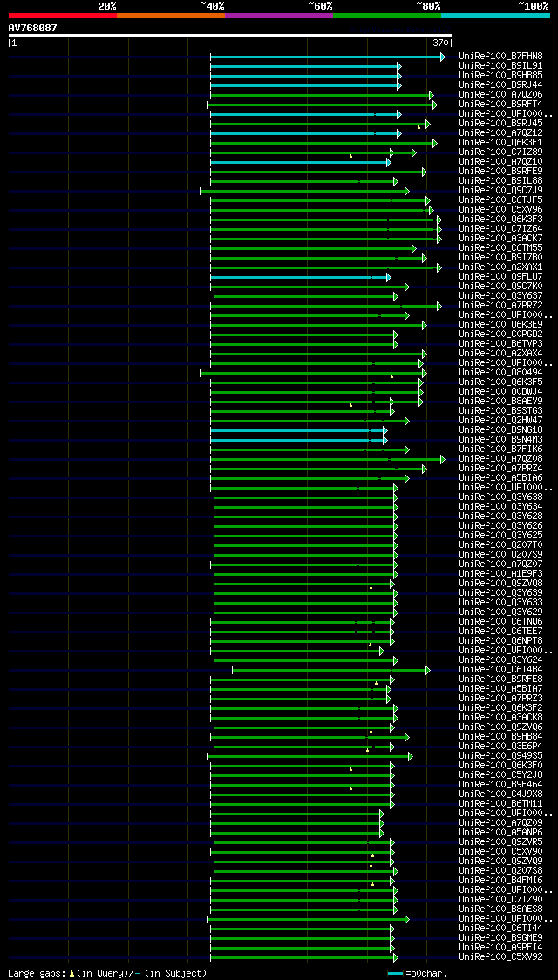Select hit label UniRef100_Q2HW47

[500, 421]
